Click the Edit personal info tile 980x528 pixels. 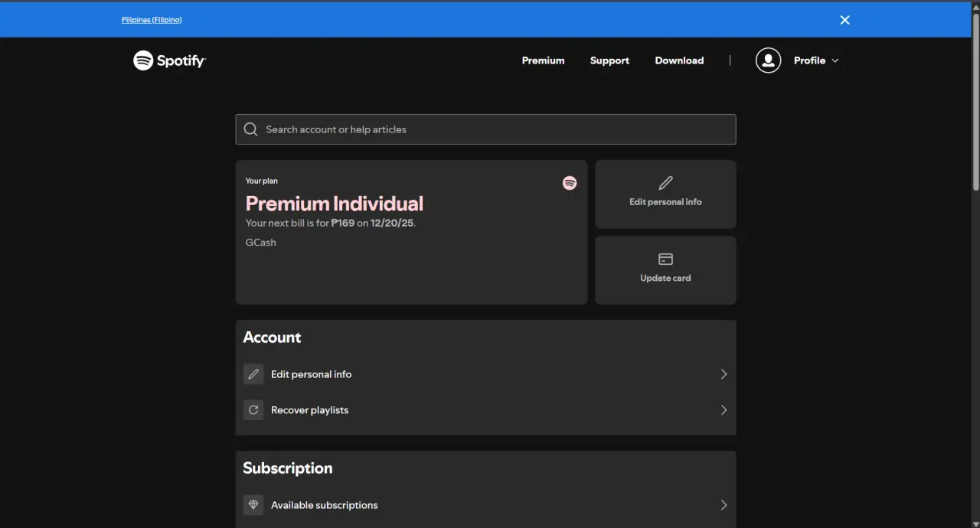[665, 194]
